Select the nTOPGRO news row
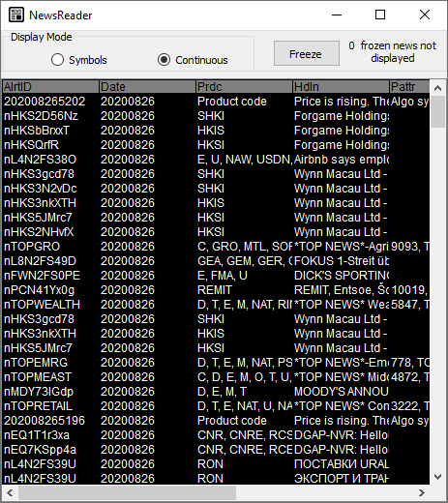The width and height of the screenshot is (448, 503). [x=216, y=247]
